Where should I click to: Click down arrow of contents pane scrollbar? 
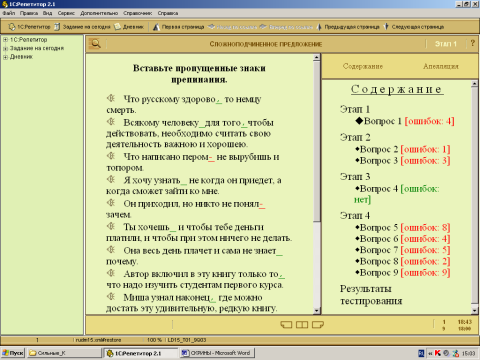(475, 310)
